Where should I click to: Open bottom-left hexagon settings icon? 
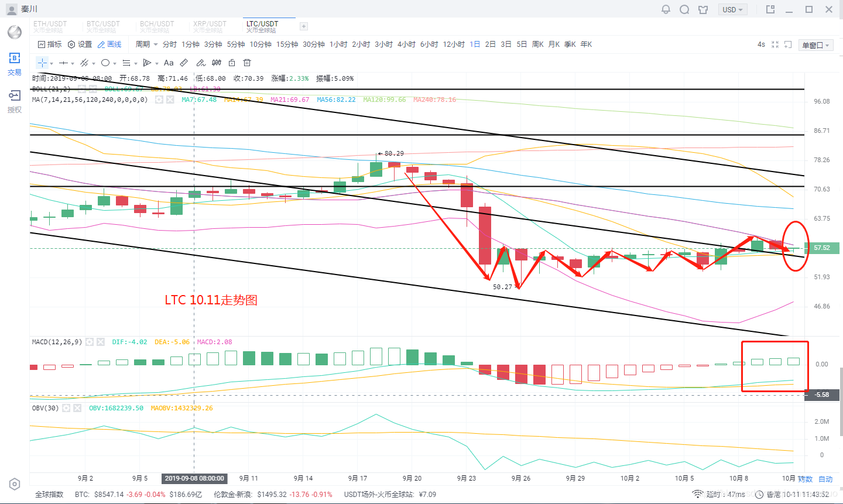click(15, 484)
